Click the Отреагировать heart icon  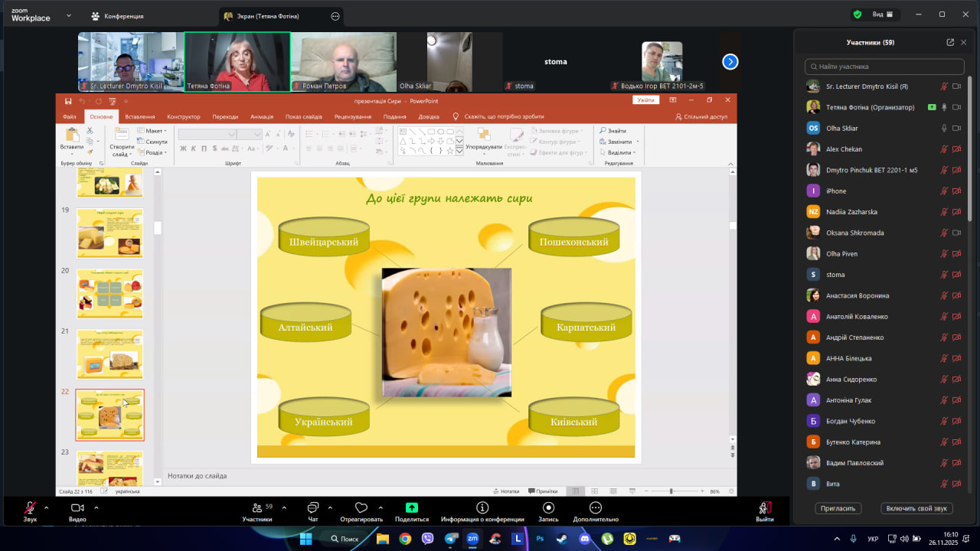click(361, 508)
